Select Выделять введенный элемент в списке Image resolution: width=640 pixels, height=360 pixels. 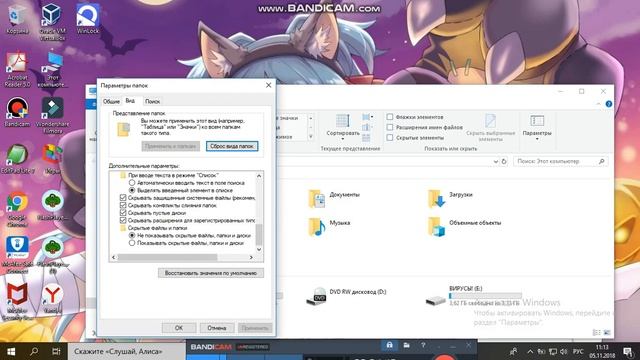[132, 190]
